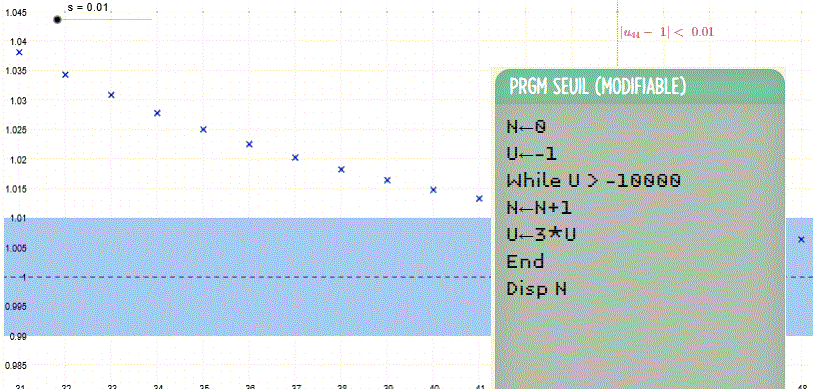Select the blue cross point at n=33
This screenshot has width=813, height=389.
click(x=111, y=95)
